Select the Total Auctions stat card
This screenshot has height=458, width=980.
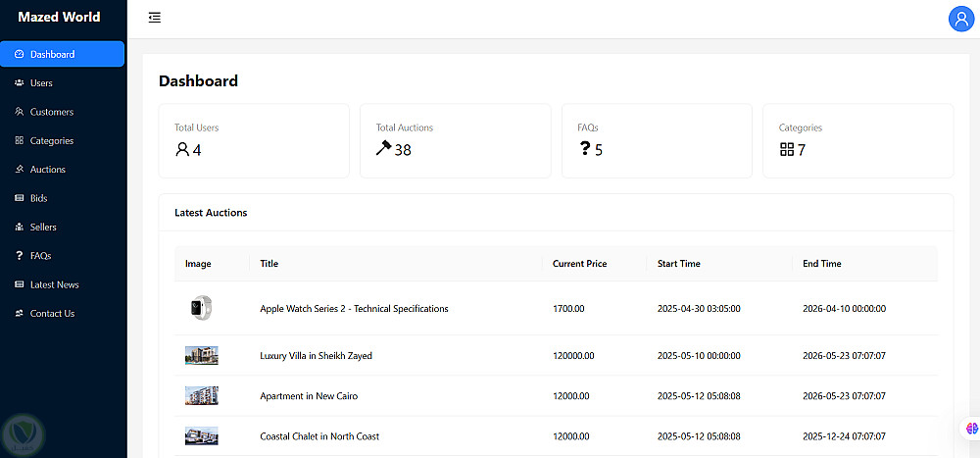[455, 140]
